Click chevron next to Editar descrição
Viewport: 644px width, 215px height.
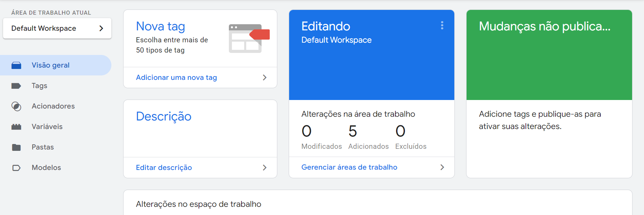265,168
